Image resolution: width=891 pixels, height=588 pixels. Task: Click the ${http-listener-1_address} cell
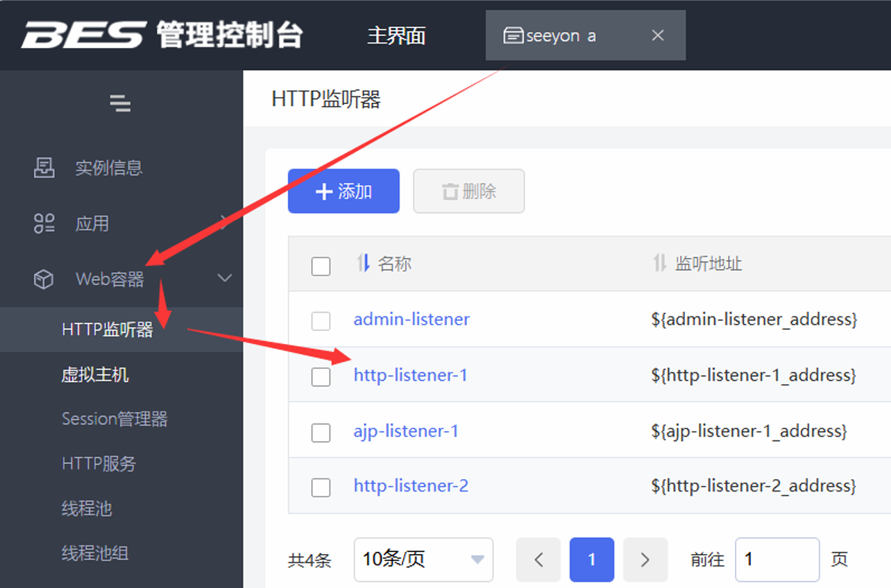754,375
